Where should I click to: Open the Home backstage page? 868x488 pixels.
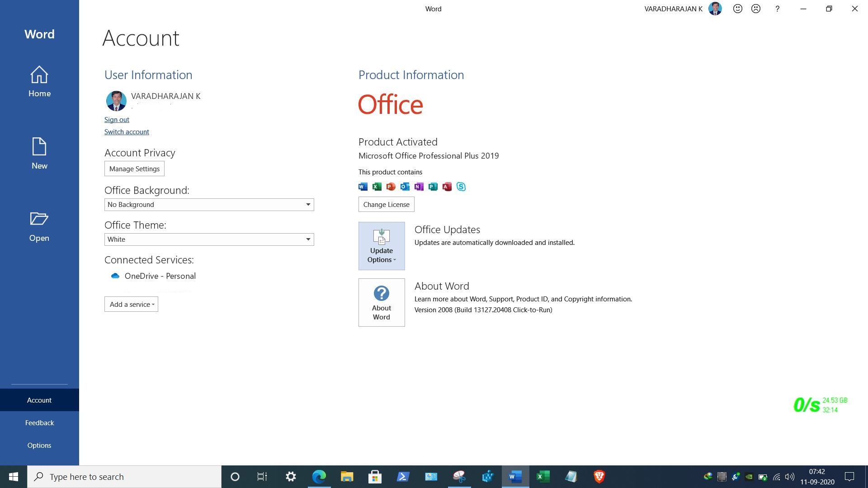[39, 82]
